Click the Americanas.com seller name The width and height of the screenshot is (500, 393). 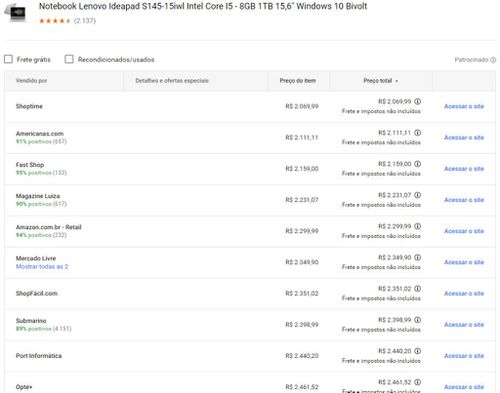pyautogui.click(x=40, y=134)
